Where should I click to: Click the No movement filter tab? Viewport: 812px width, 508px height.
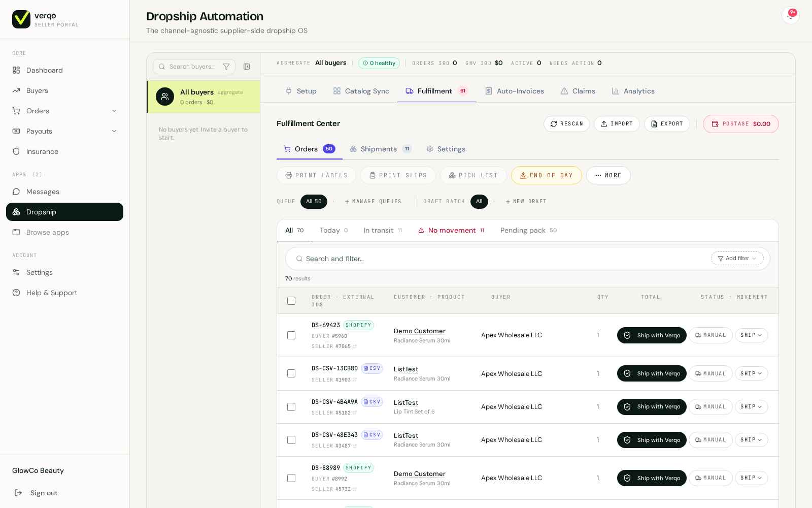tap(451, 231)
